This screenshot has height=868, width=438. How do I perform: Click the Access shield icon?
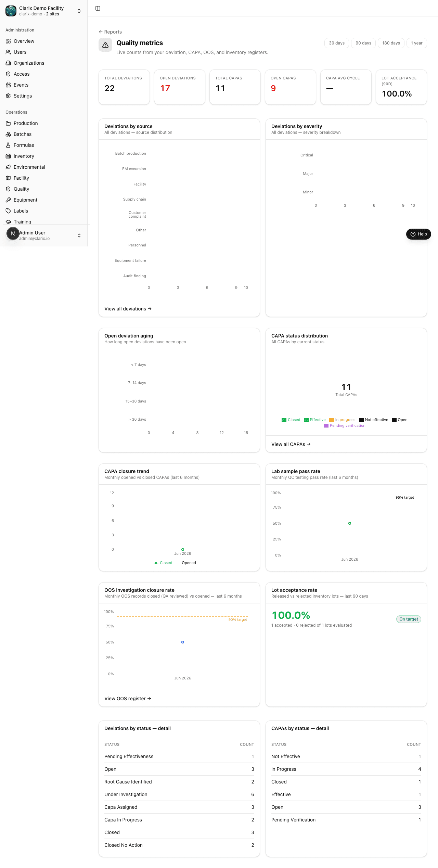pos(8,74)
